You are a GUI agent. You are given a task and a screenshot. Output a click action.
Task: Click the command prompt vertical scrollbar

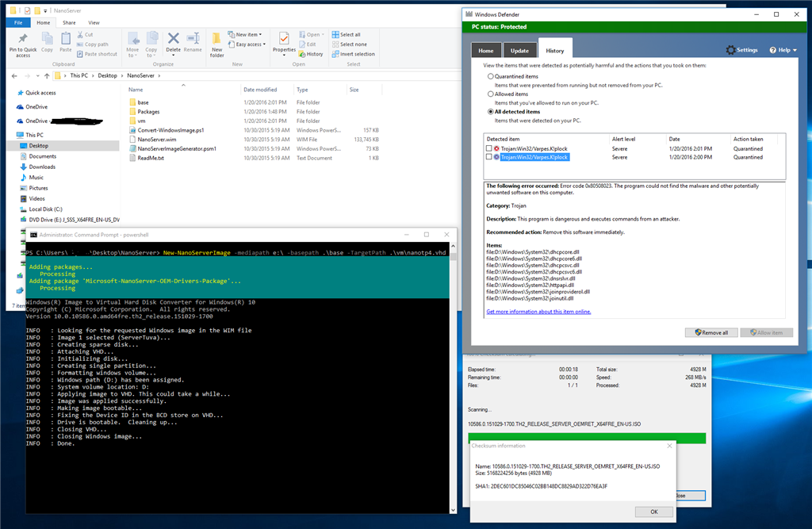click(453, 378)
